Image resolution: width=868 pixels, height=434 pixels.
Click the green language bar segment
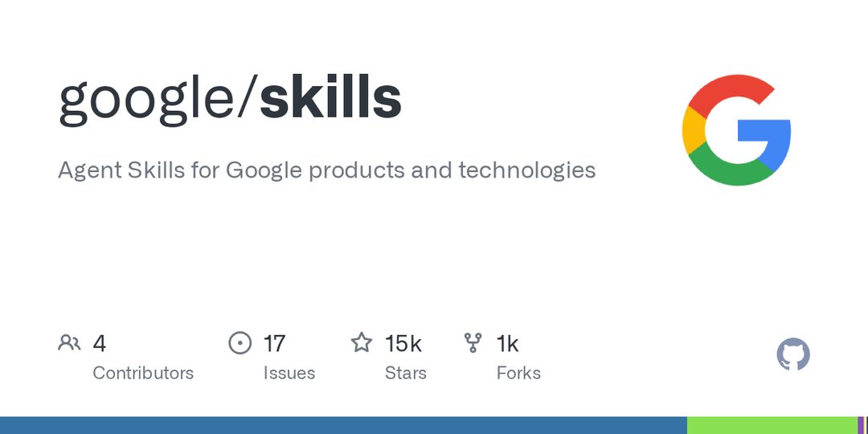pyautogui.click(x=772, y=425)
